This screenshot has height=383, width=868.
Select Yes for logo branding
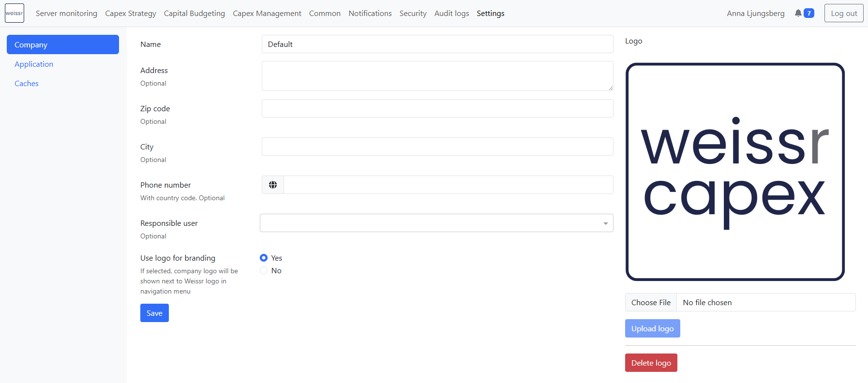pos(264,258)
